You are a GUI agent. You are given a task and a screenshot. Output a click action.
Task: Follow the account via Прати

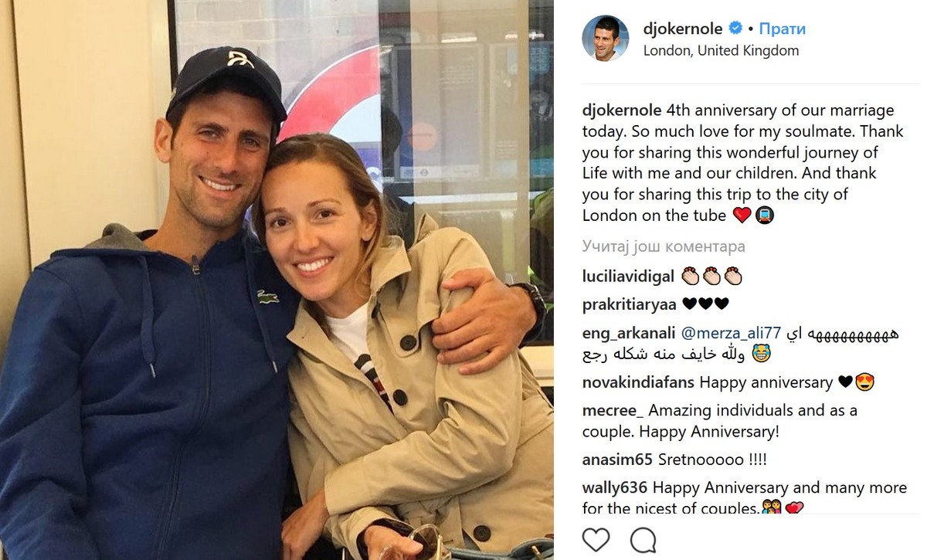(782, 29)
